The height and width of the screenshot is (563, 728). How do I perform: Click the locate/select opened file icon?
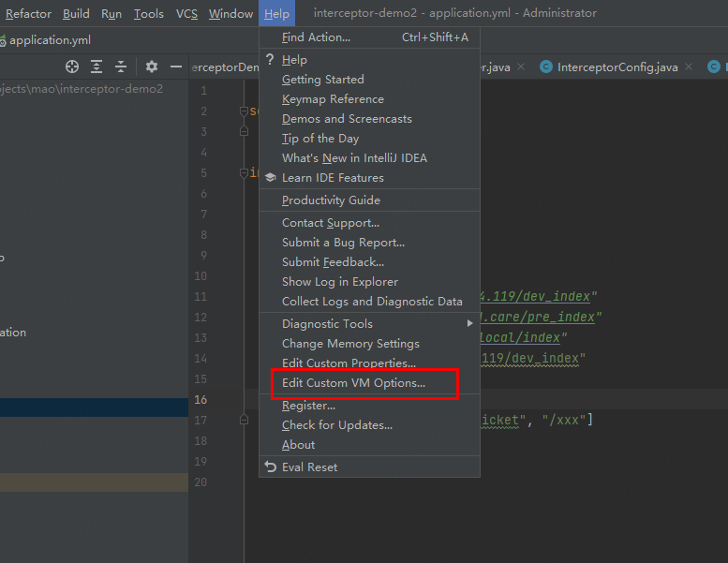[x=72, y=67]
